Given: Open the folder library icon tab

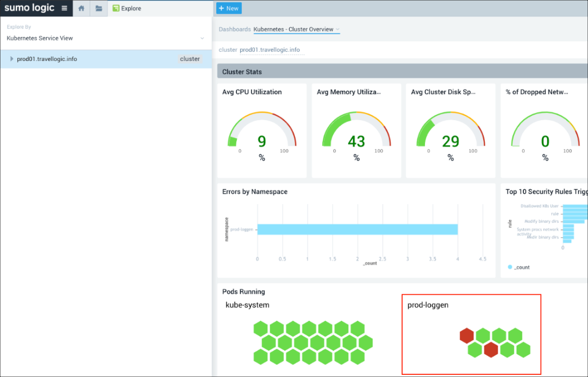Looking at the screenshot, I should [x=98, y=8].
